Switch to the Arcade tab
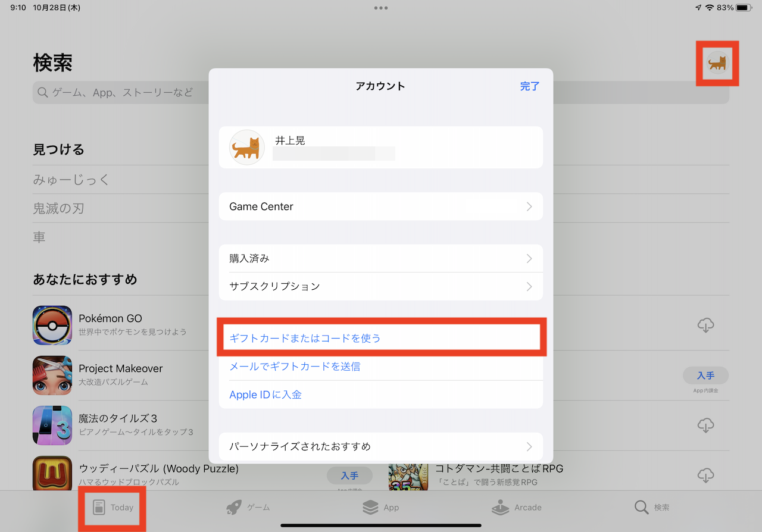Screen dimensions: 762x532 (x=517, y=508)
